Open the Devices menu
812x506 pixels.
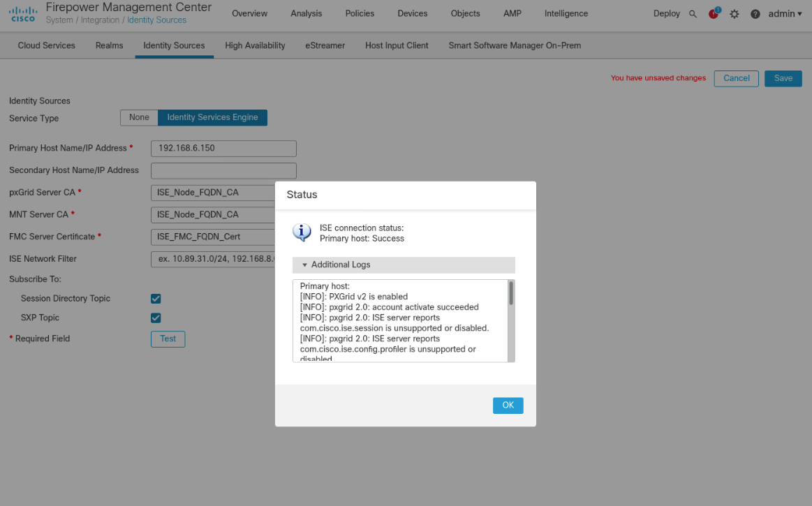pos(412,13)
